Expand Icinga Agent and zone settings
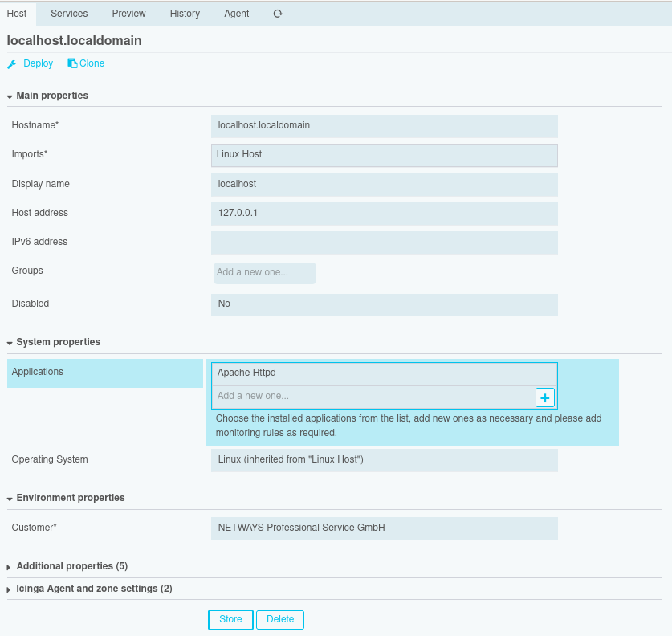Image resolution: width=672 pixels, height=636 pixels. click(94, 589)
